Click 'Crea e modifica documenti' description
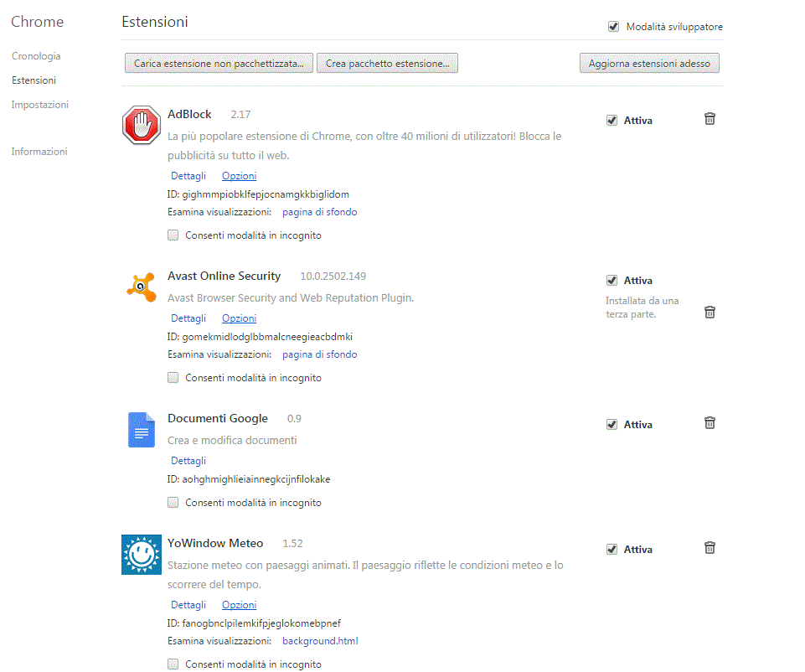The image size is (805, 672). click(x=232, y=441)
